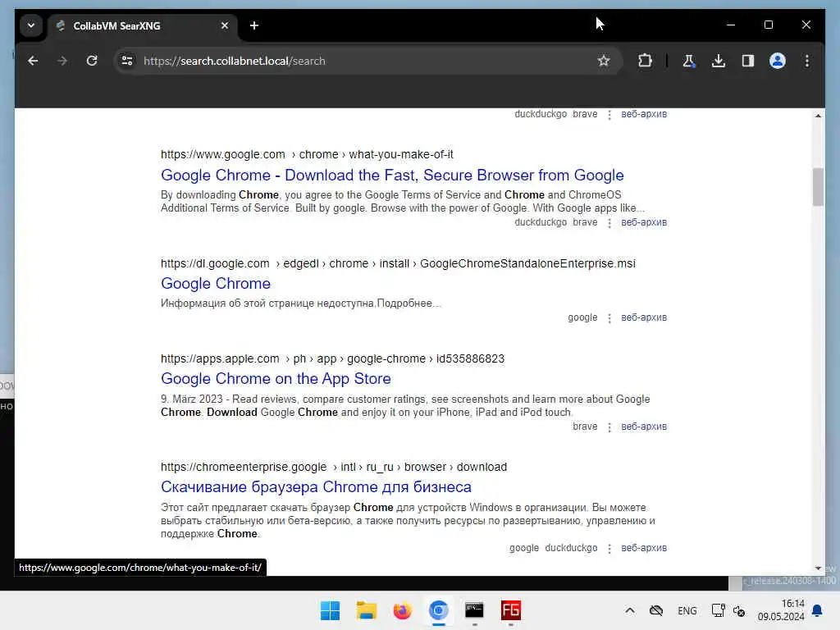The height and width of the screenshot is (630, 840).
Task: Bookmark this page with the star icon
Action: point(604,61)
